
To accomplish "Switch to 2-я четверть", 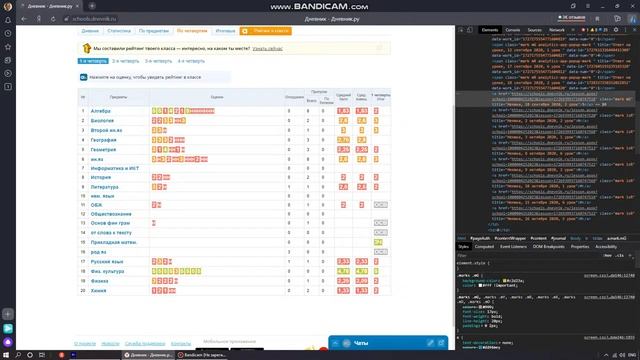I will [x=126, y=61].
